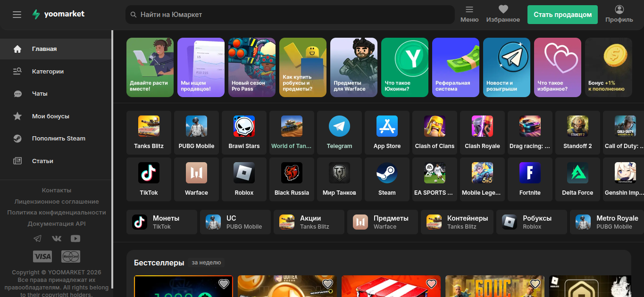The width and height of the screenshot is (644, 297).
Task: Select the Telegram category tile
Action: (339, 132)
